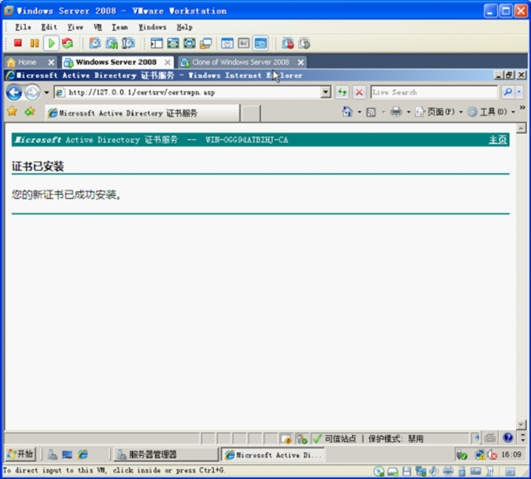This screenshot has width=531, height=479.
Task: Open a new blank IE tab
Action: tap(251, 113)
